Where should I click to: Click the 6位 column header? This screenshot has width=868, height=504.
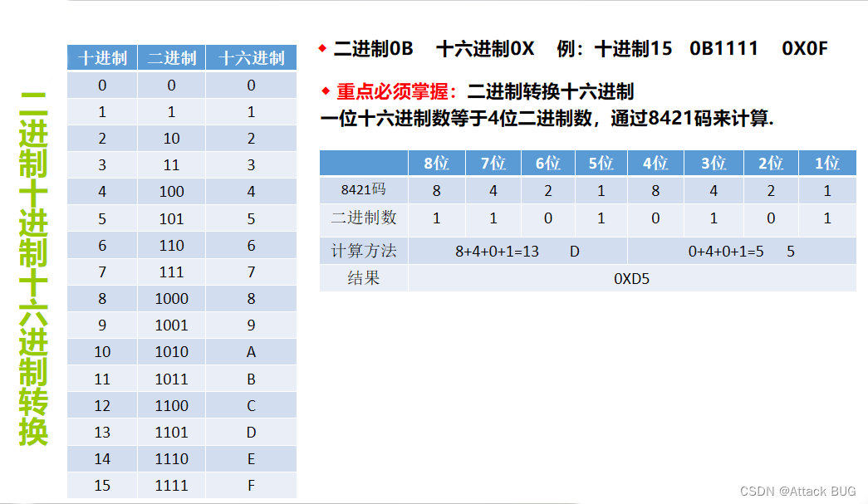pyautogui.click(x=548, y=164)
